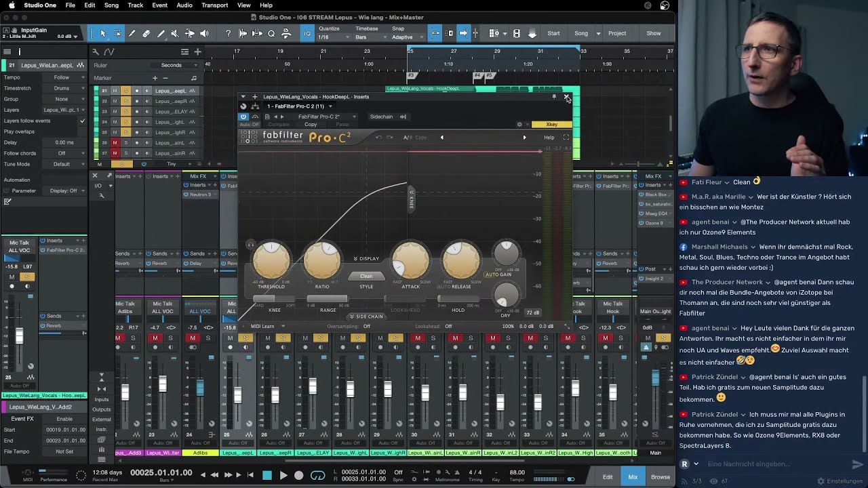Toggle AUTO GAIN in Pro-C 2
868x488 pixels.
pos(498,274)
